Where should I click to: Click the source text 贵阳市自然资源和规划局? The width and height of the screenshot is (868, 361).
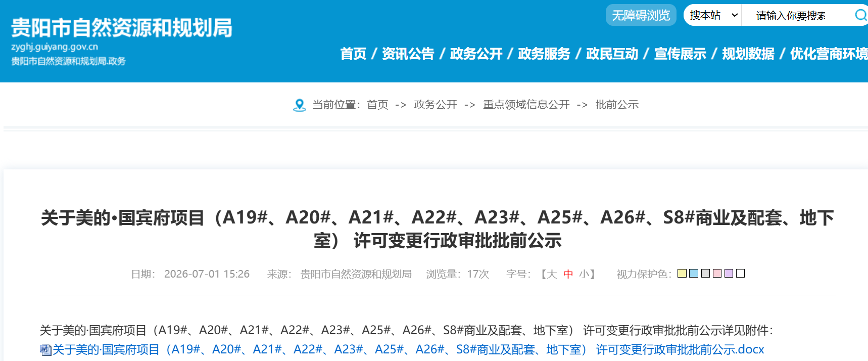click(356, 274)
